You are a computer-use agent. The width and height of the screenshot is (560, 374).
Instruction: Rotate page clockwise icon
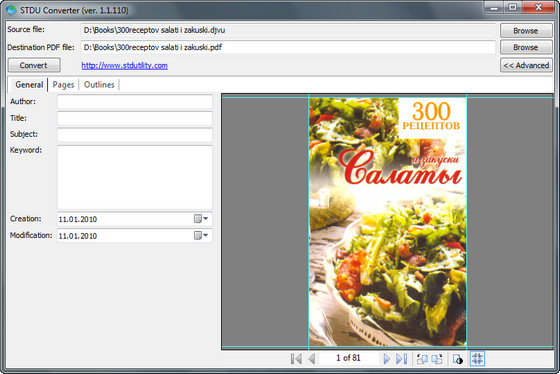coord(437,358)
